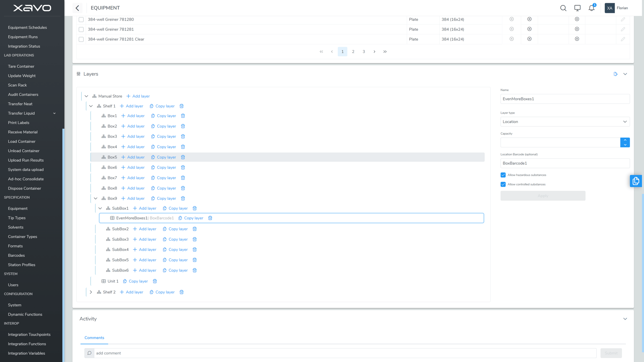Expand the Shelf 2 tree node
644x362 pixels.
click(91, 292)
